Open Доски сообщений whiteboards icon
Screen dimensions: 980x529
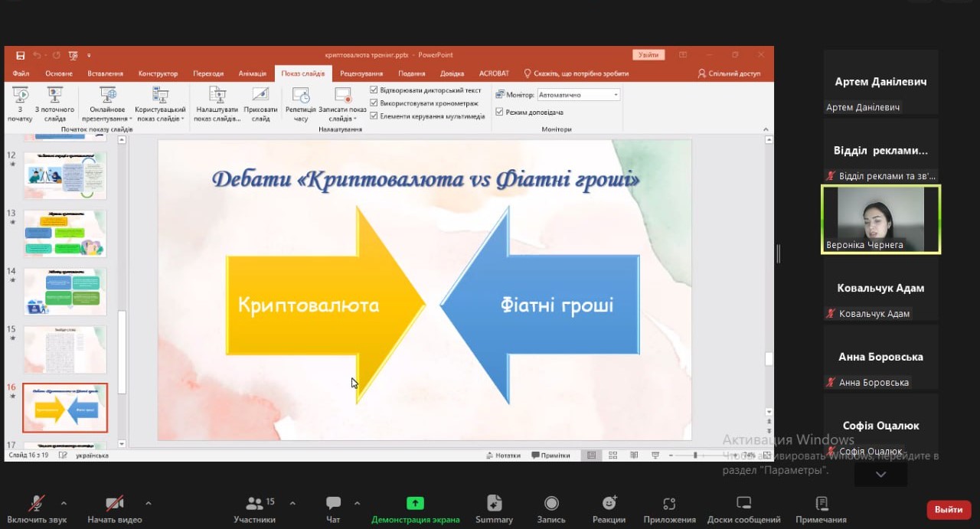(743, 504)
